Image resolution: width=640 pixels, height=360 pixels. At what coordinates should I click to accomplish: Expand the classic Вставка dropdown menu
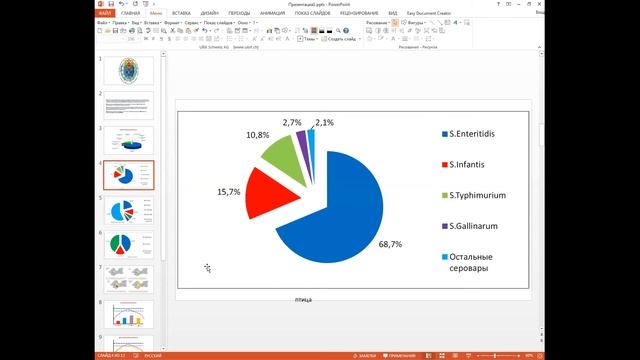153,23
